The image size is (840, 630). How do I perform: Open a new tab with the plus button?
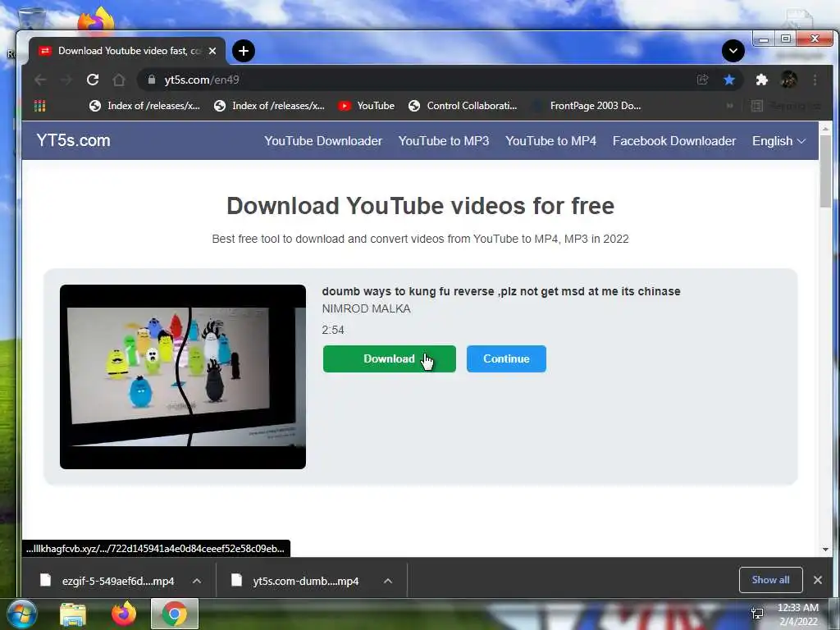[x=243, y=51]
